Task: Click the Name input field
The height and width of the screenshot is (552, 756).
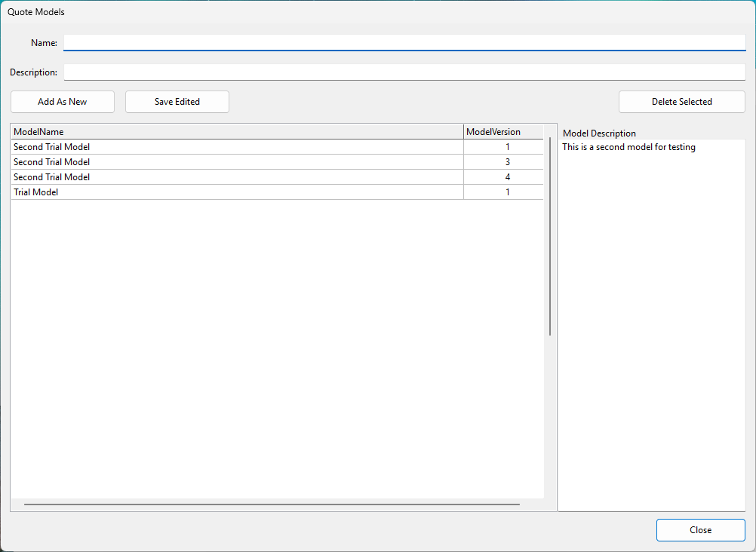Action: pyautogui.click(x=404, y=43)
